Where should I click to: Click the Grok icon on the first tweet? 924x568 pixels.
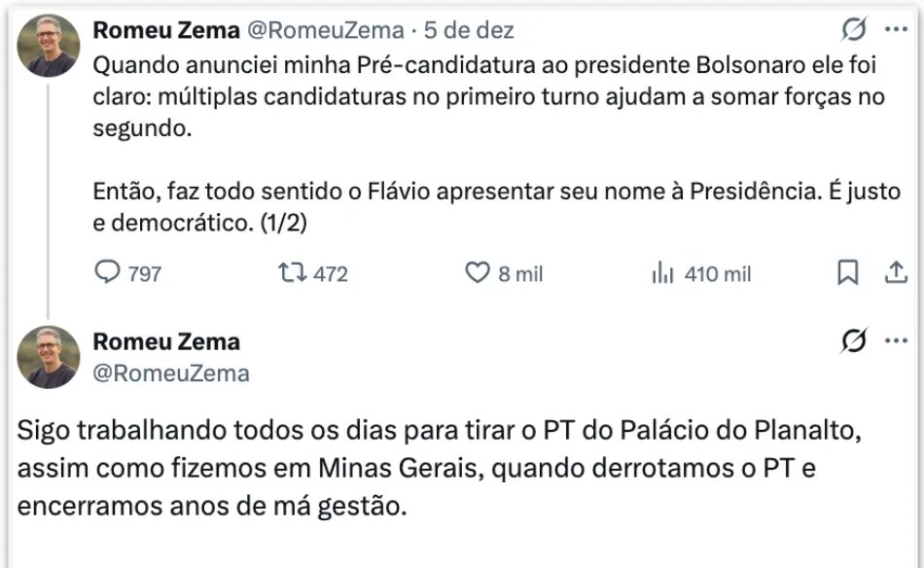[x=854, y=31]
